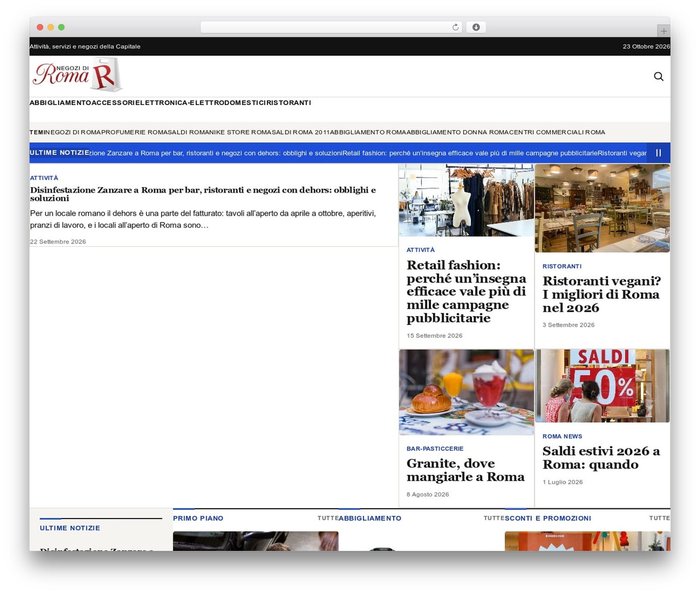Click Tutte link beside Abbigliamento section
The image size is (700, 593).
(494, 518)
